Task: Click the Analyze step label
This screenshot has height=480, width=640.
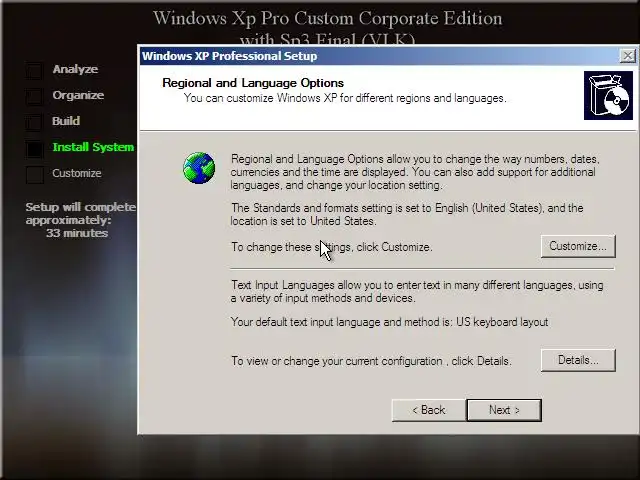Action: 75,69
